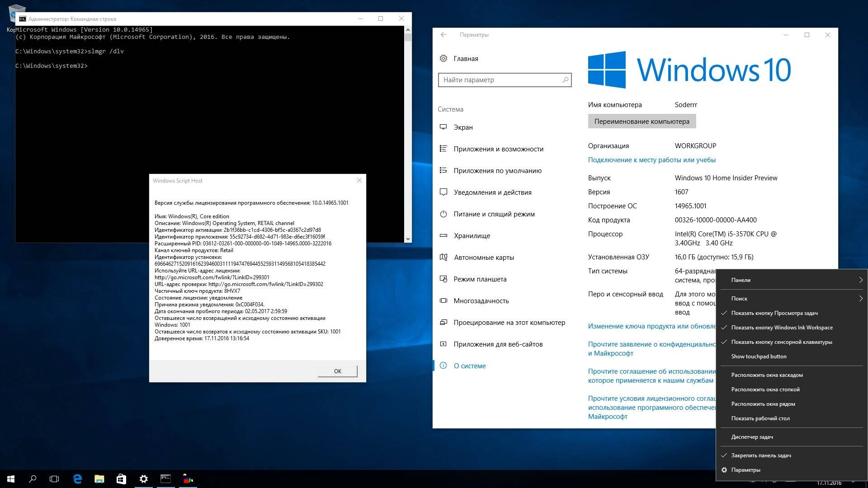Click the Главная gear icon
Screen dimensions: 868x488
pyautogui.click(x=443, y=58)
